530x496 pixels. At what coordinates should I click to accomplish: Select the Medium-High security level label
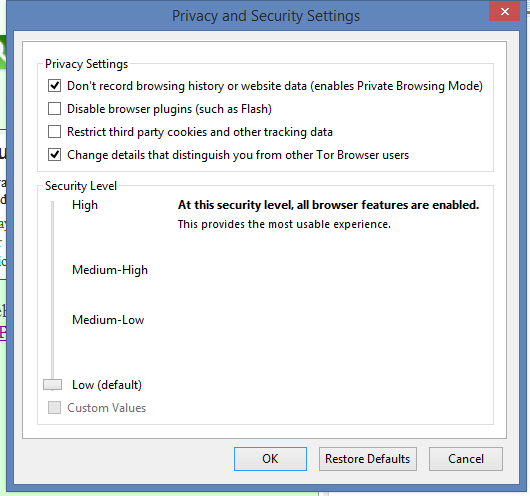point(110,270)
